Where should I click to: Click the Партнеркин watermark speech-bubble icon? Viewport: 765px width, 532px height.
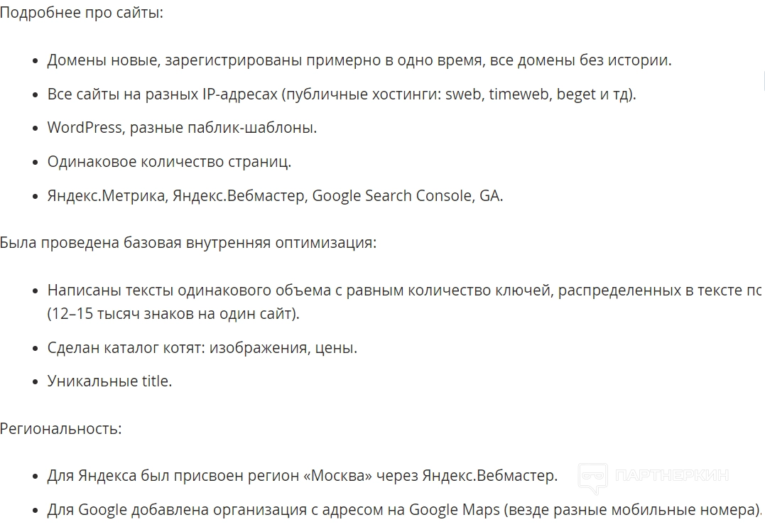(x=592, y=477)
